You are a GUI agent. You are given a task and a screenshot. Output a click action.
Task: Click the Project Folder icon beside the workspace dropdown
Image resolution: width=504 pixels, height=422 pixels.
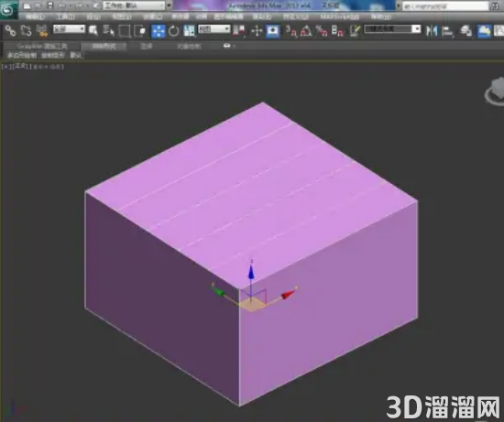[x=96, y=5]
